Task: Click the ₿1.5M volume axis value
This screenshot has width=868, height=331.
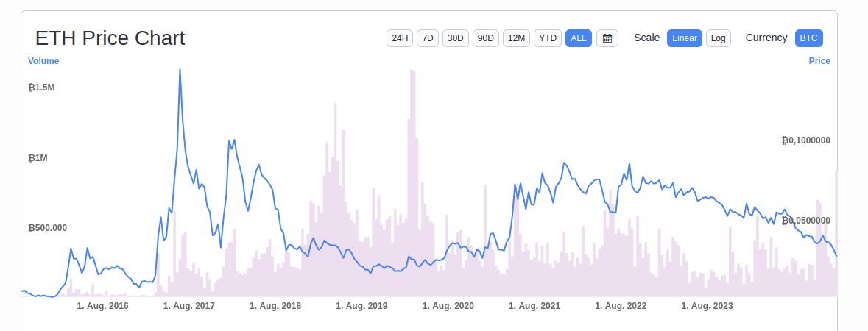Action: point(41,88)
